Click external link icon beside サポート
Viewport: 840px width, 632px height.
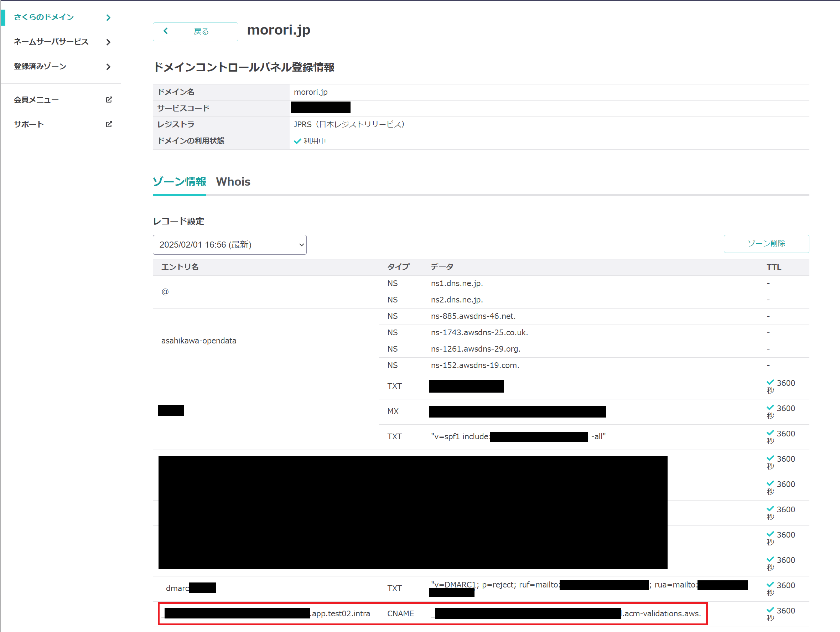(109, 124)
